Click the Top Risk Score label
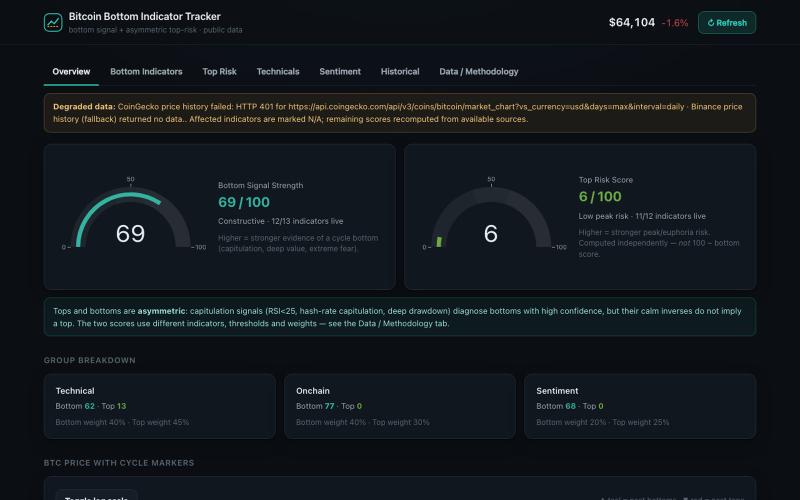 pos(606,180)
